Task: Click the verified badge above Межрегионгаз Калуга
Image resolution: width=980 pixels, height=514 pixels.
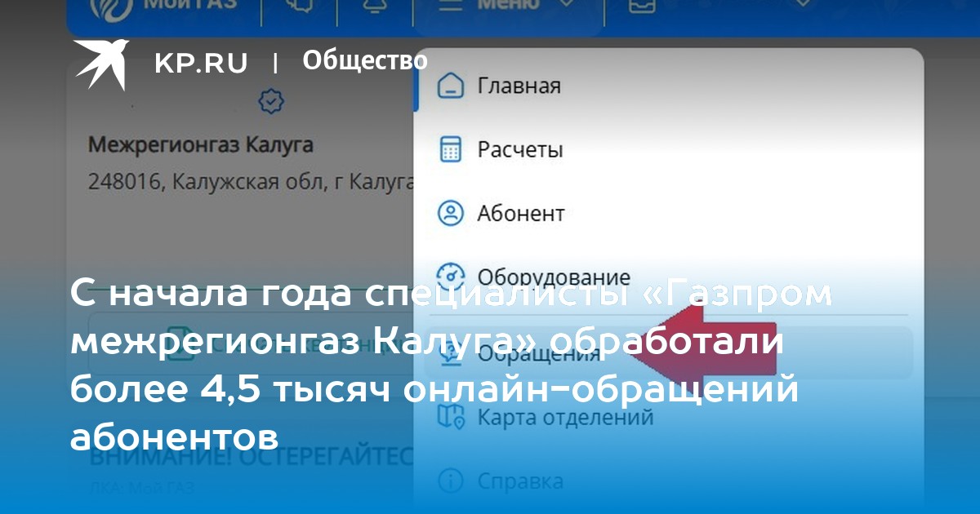Action: pos(270,102)
